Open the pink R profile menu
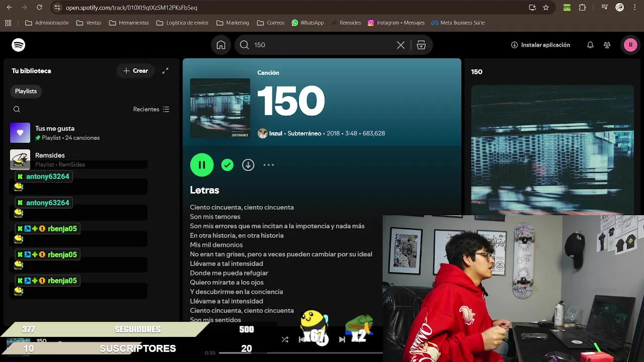Image resolution: width=644 pixels, height=362 pixels. [630, 45]
